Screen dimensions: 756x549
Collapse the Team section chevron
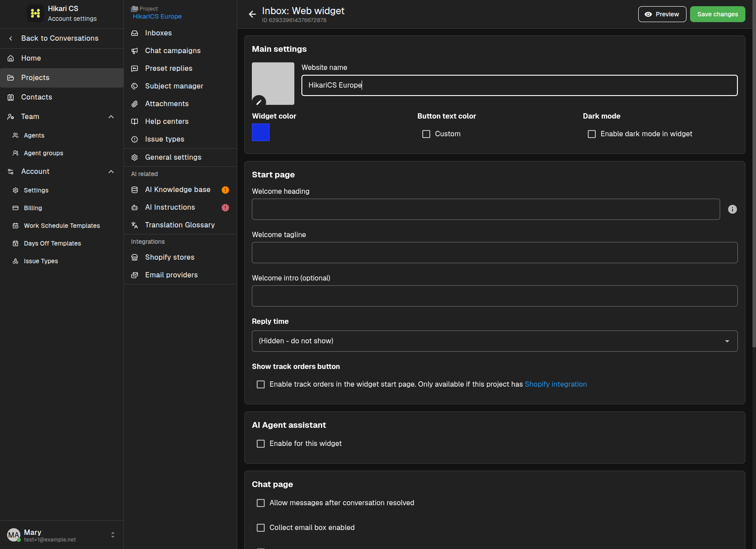coord(111,117)
